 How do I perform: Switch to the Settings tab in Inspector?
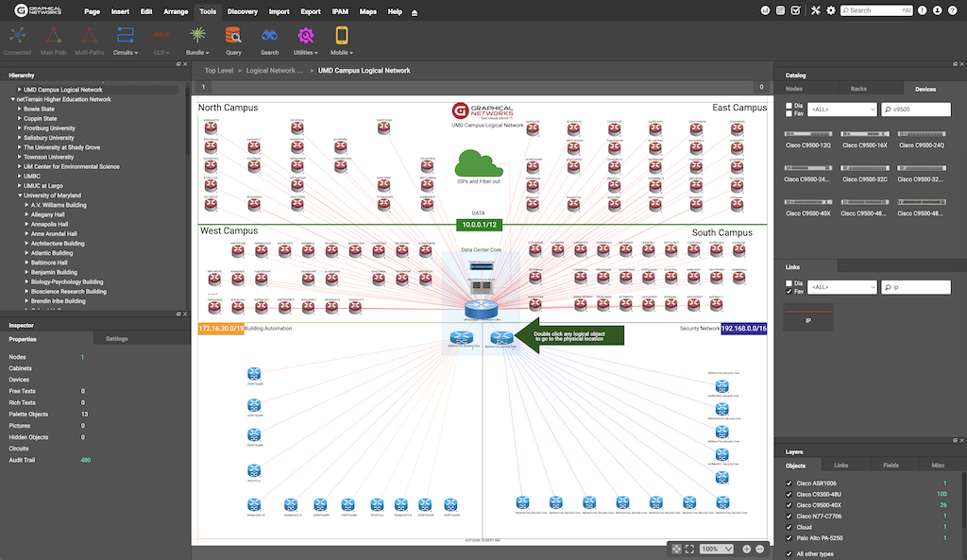pos(116,339)
